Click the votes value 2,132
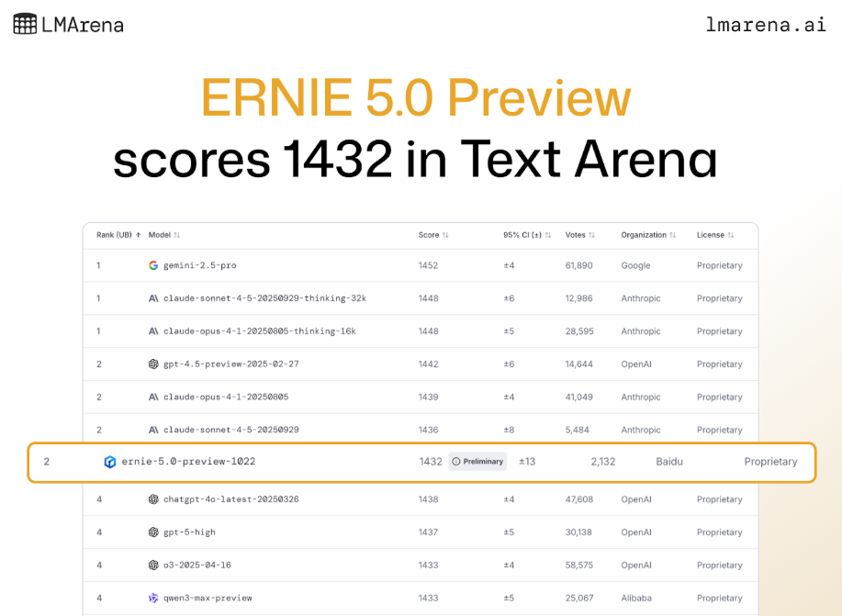 603,462
